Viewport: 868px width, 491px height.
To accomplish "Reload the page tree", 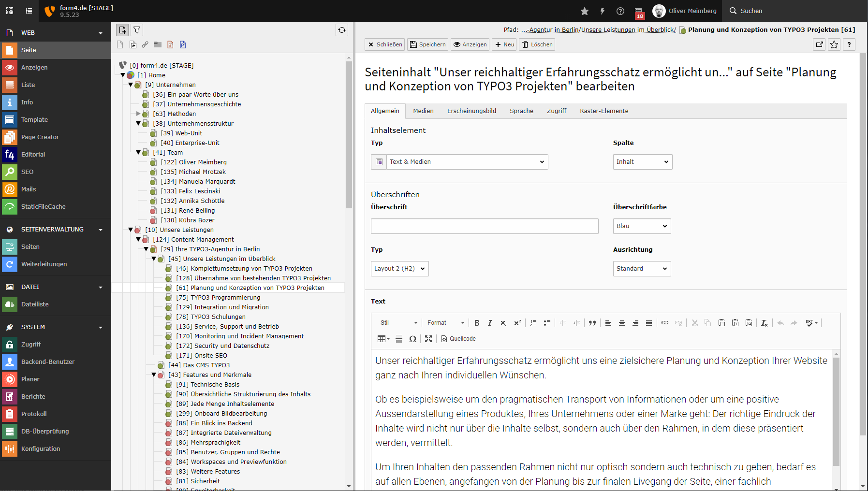I will click(342, 30).
